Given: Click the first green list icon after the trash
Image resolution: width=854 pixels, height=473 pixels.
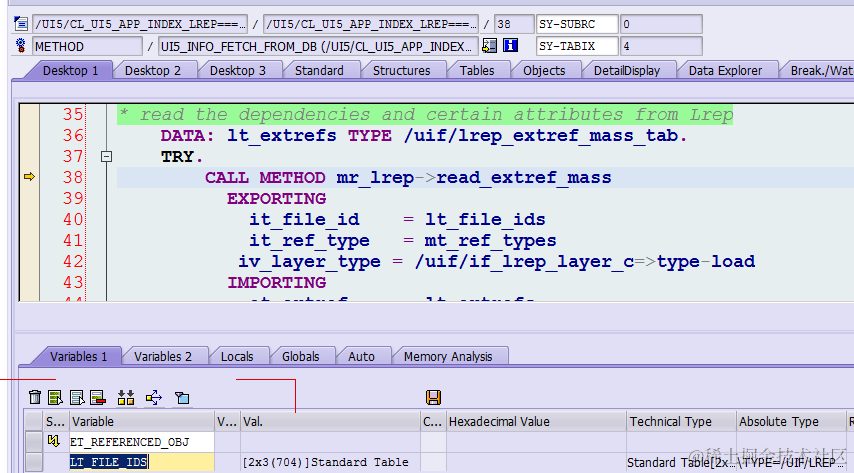Looking at the screenshot, I should pos(55,397).
